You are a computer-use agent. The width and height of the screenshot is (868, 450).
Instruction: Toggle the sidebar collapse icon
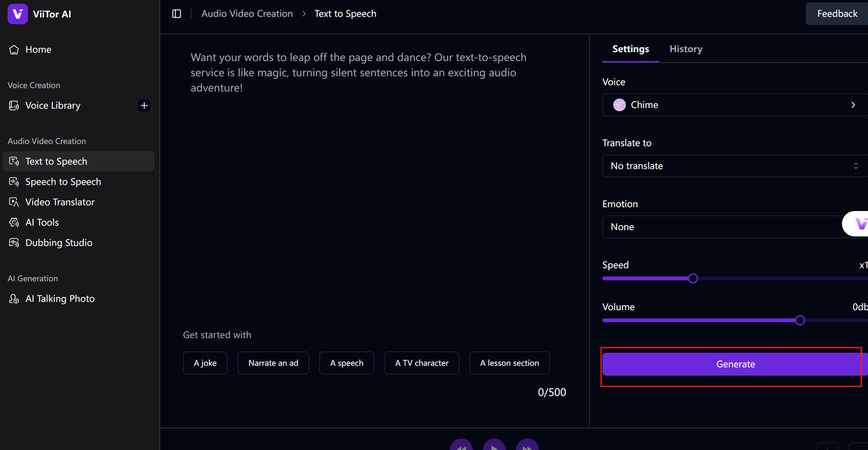pyautogui.click(x=177, y=14)
